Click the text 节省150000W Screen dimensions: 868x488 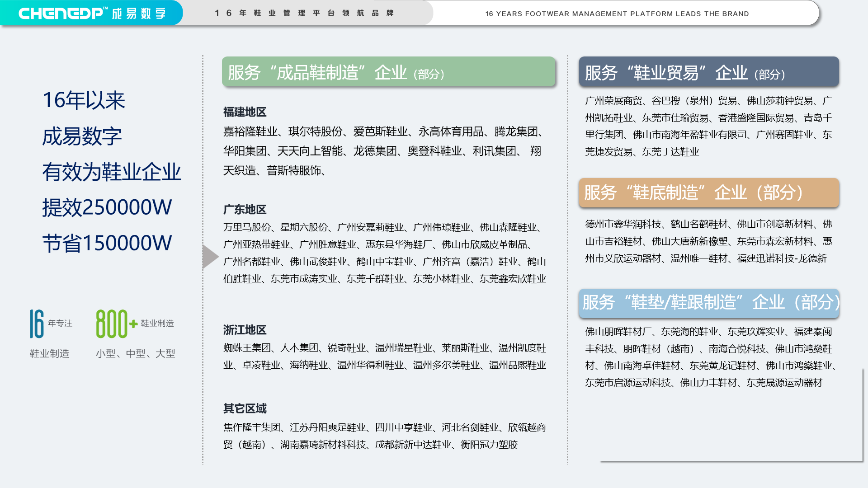pos(107,243)
